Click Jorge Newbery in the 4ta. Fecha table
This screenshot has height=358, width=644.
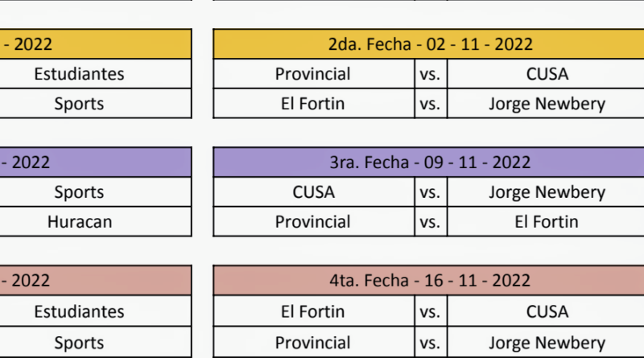[547, 343]
